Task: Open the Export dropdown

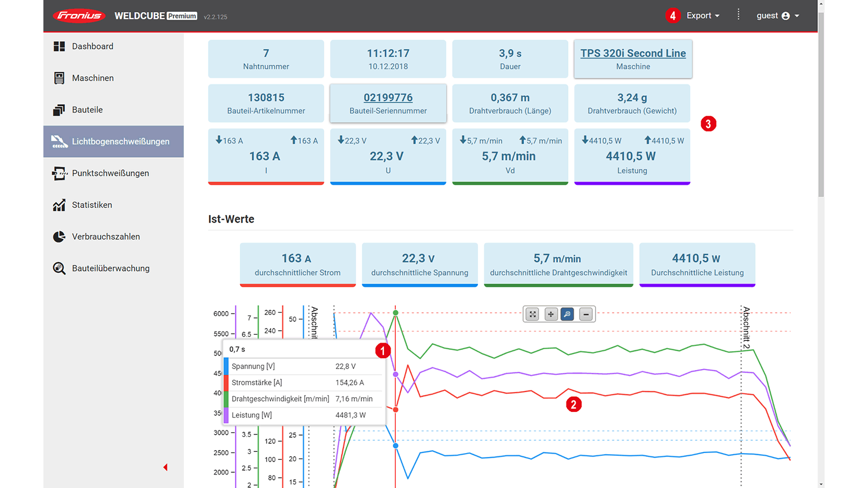Action: coord(702,16)
